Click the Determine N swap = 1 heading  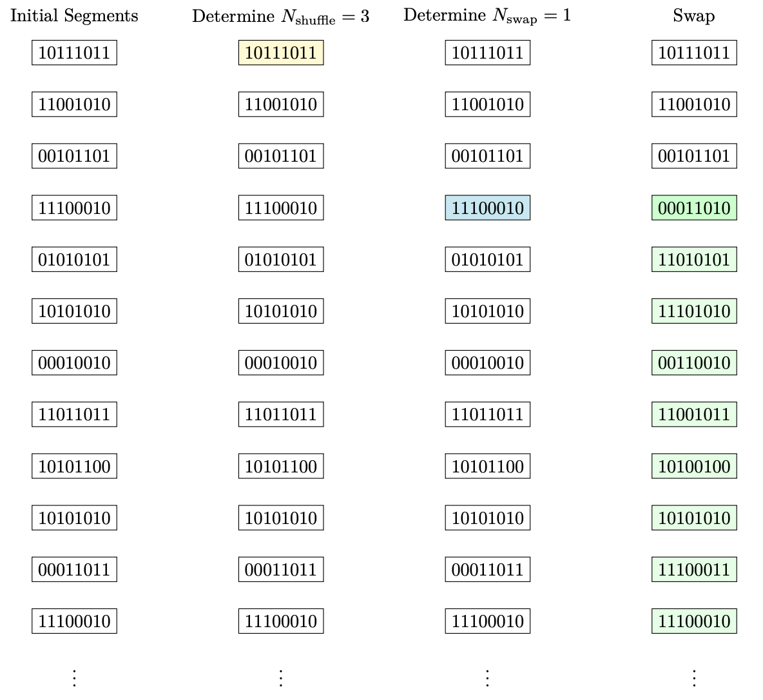pos(487,17)
